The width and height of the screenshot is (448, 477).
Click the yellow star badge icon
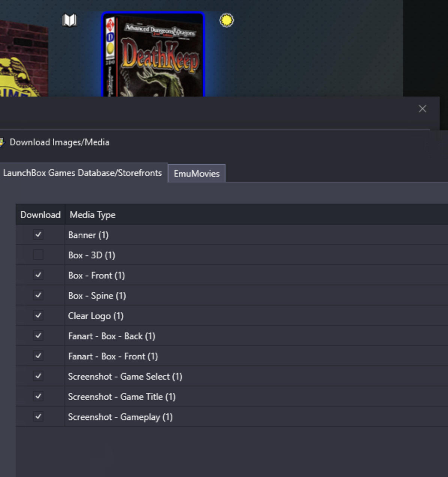click(x=226, y=20)
